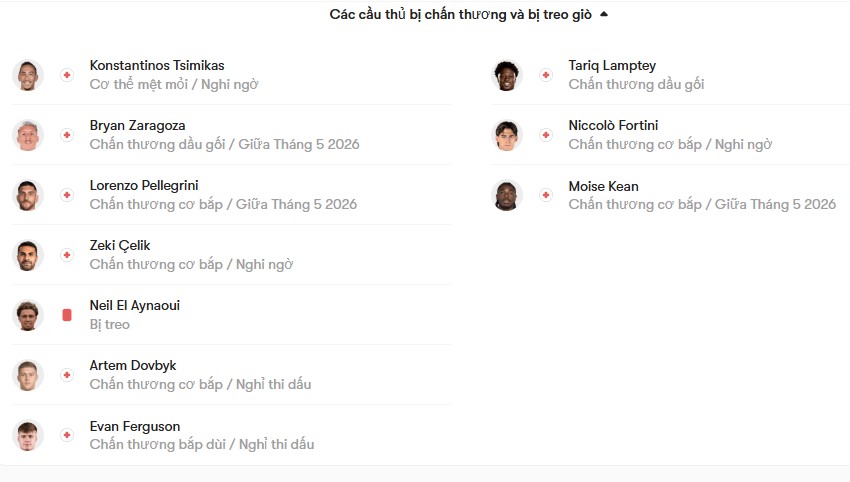850x482 pixels.
Task: Open the Niccolò Fortini player name
Action: pos(613,125)
